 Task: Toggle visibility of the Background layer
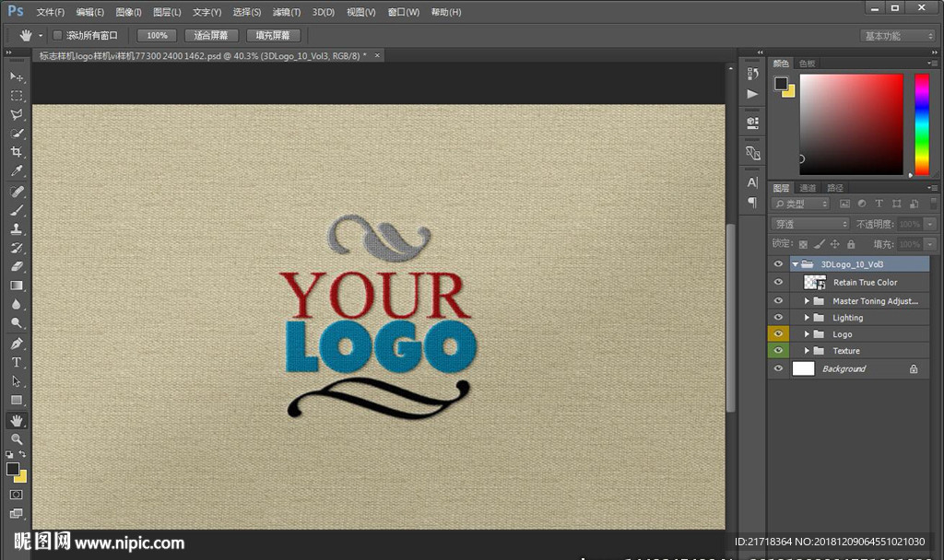(778, 368)
